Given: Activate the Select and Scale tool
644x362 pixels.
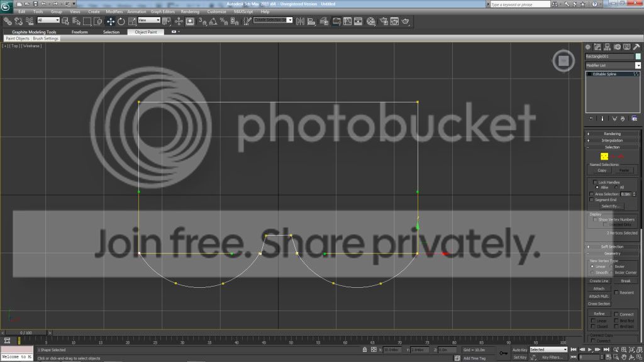Looking at the screenshot, I should [x=132, y=21].
